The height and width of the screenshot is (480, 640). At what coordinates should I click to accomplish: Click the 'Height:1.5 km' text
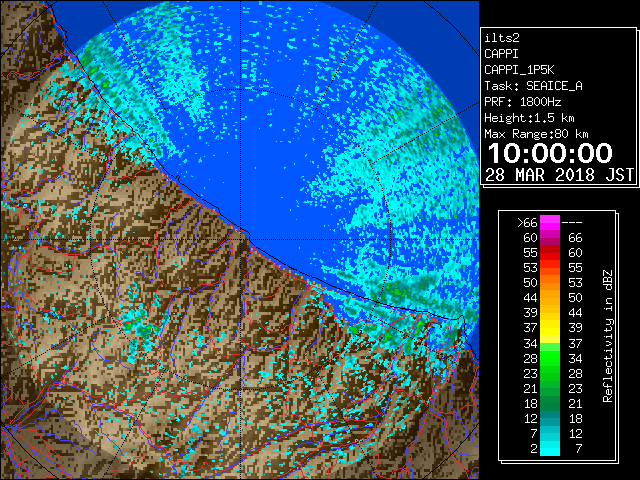[529, 118]
